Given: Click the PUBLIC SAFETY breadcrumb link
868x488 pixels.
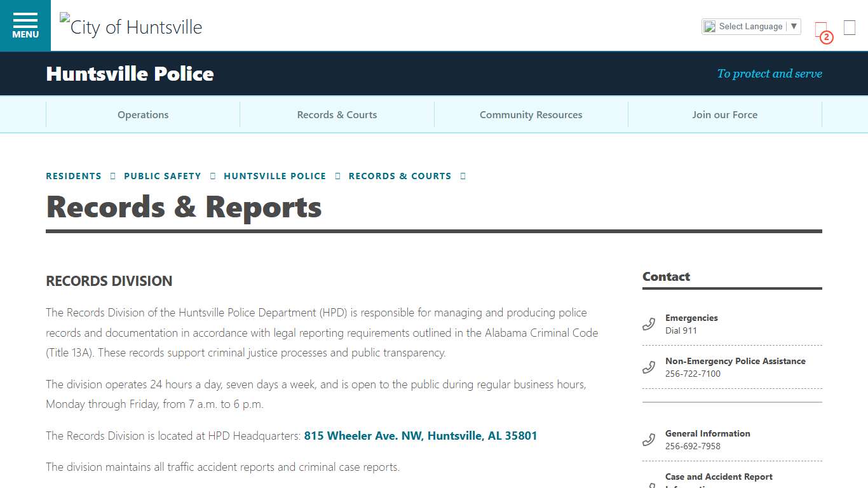Looking at the screenshot, I should point(163,175).
